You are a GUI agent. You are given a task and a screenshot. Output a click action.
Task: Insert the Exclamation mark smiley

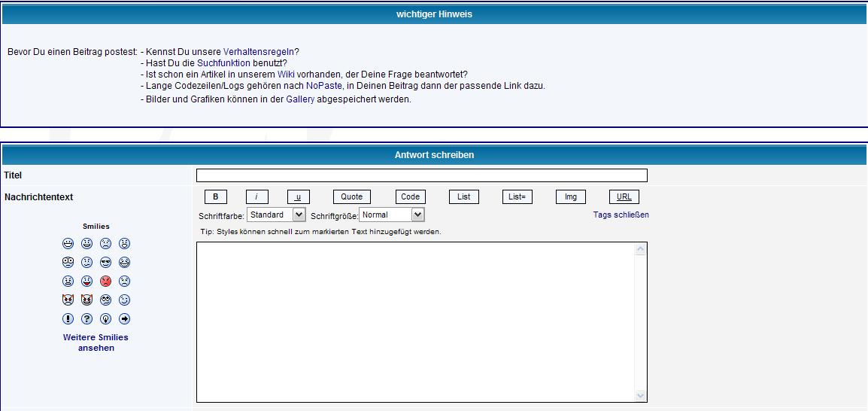(68, 318)
